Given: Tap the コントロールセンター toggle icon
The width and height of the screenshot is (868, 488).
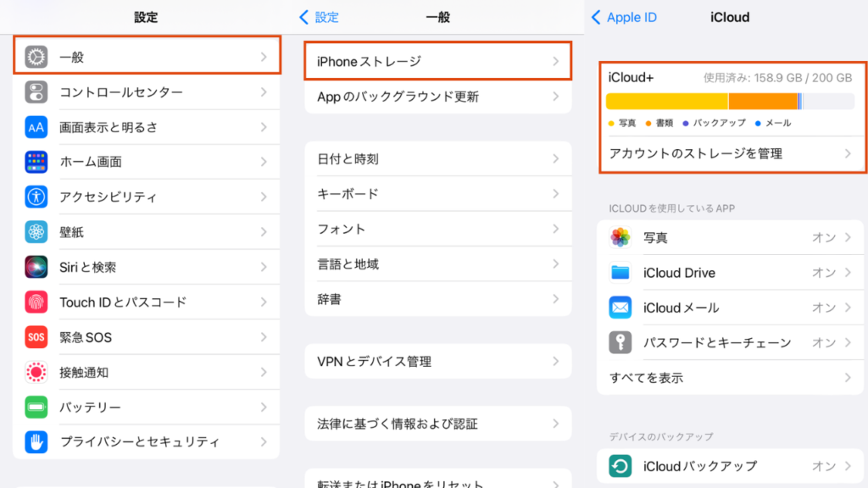Looking at the screenshot, I should coord(36,91).
